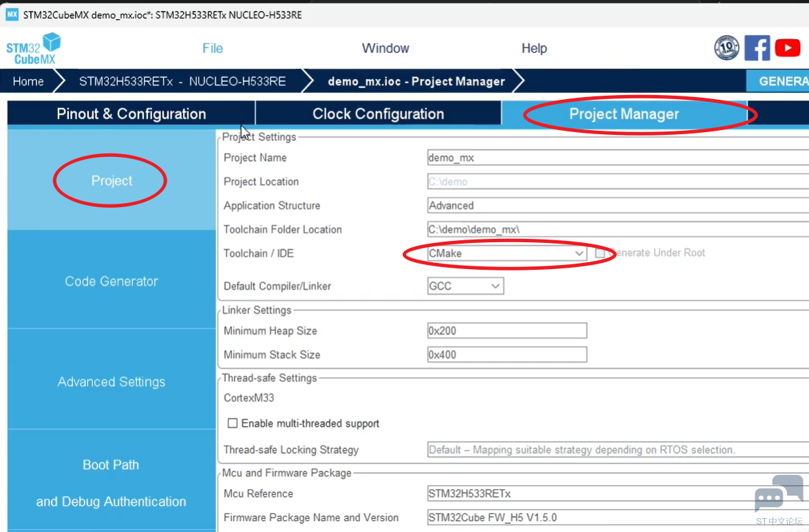This screenshot has height=532, width=809.
Task: Click the CortexM33 text label
Action: pyautogui.click(x=249, y=398)
